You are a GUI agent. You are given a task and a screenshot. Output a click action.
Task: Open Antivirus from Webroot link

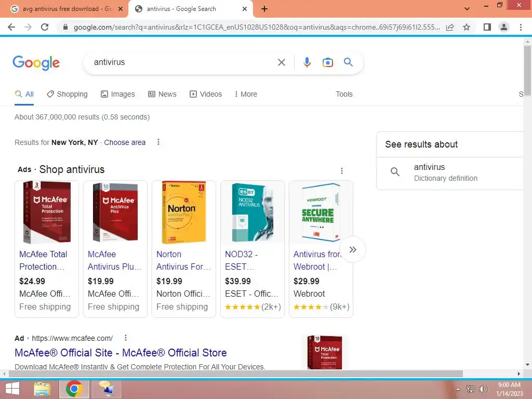316,260
